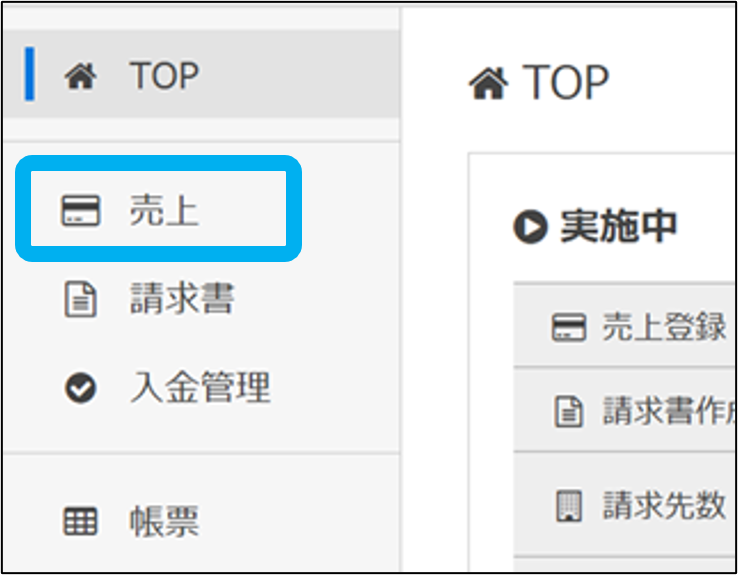
Task: Select 売上 in the sidebar menu
Action: (164, 212)
